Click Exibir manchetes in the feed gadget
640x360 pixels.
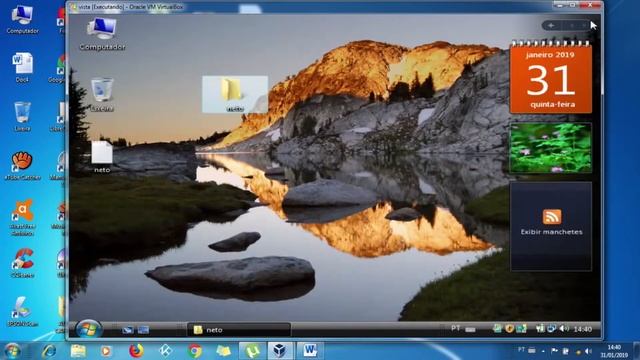tap(551, 232)
